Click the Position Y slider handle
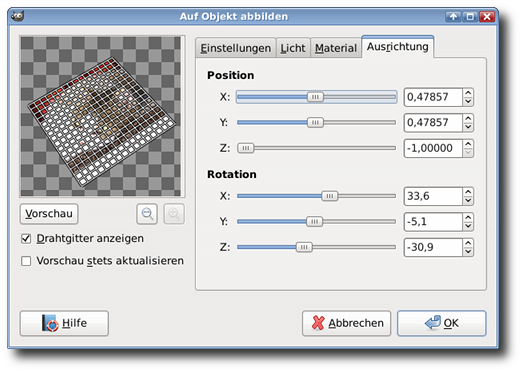522x372 pixels. coord(315,122)
